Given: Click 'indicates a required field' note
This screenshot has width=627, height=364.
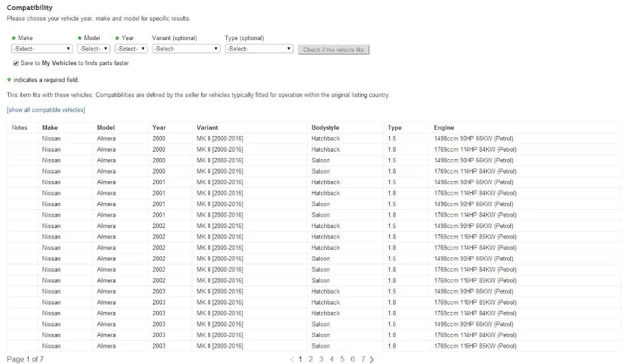Looking at the screenshot, I should 46,80.
